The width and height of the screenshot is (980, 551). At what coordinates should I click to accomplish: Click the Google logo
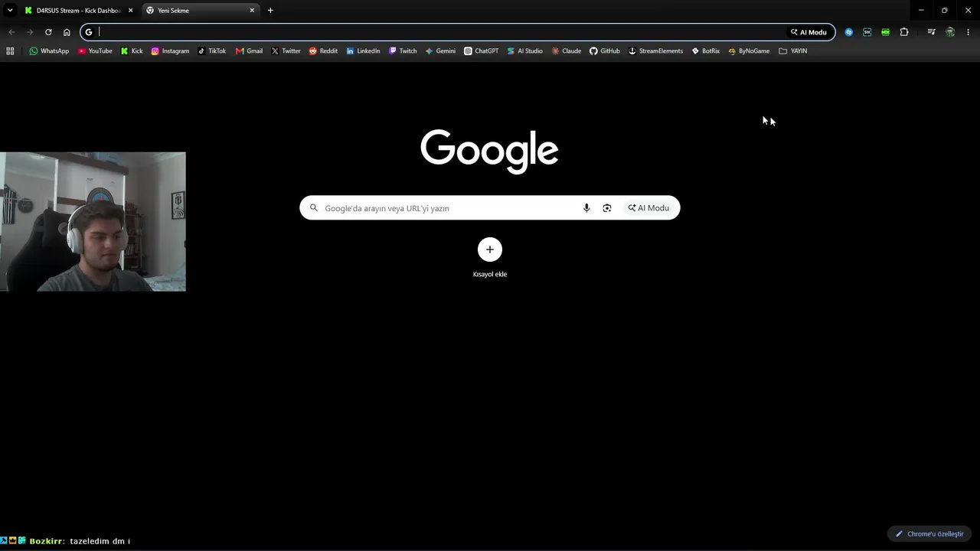(489, 151)
